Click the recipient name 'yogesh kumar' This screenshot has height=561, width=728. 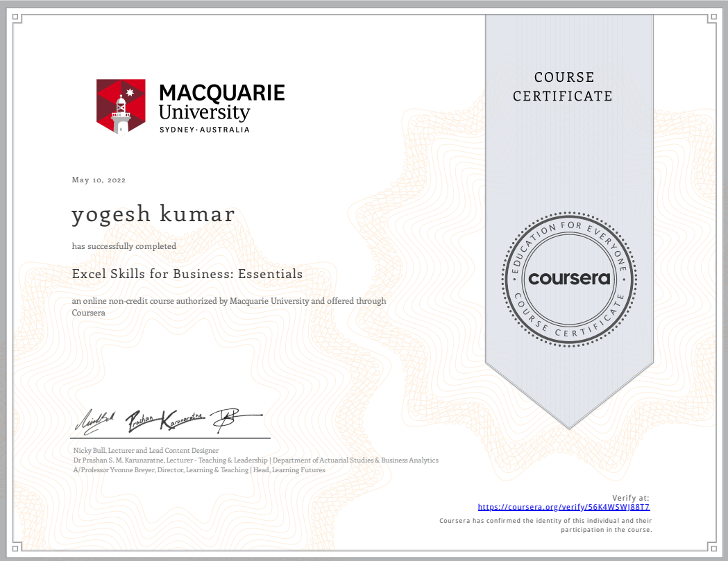(153, 214)
